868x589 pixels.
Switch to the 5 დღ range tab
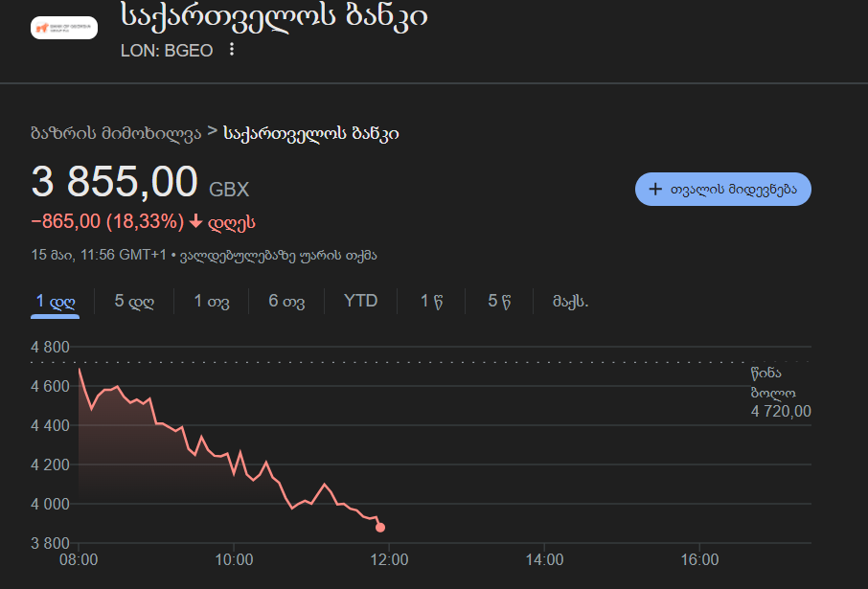134,301
